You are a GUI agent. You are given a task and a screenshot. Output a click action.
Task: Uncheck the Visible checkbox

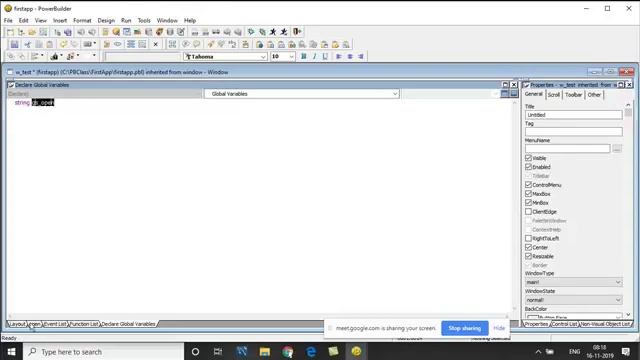pyautogui.click(x=529, y=158)
